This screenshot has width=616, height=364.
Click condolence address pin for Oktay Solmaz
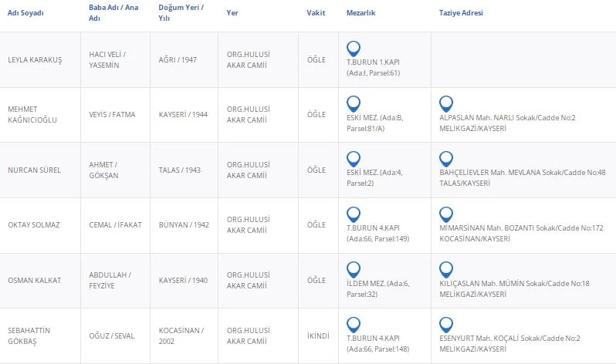pos(445,214)
